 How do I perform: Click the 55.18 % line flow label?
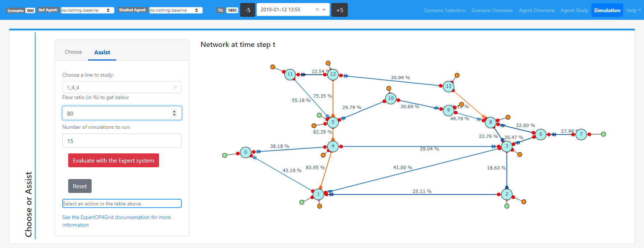pyautogui.click(x=301, y=100)
